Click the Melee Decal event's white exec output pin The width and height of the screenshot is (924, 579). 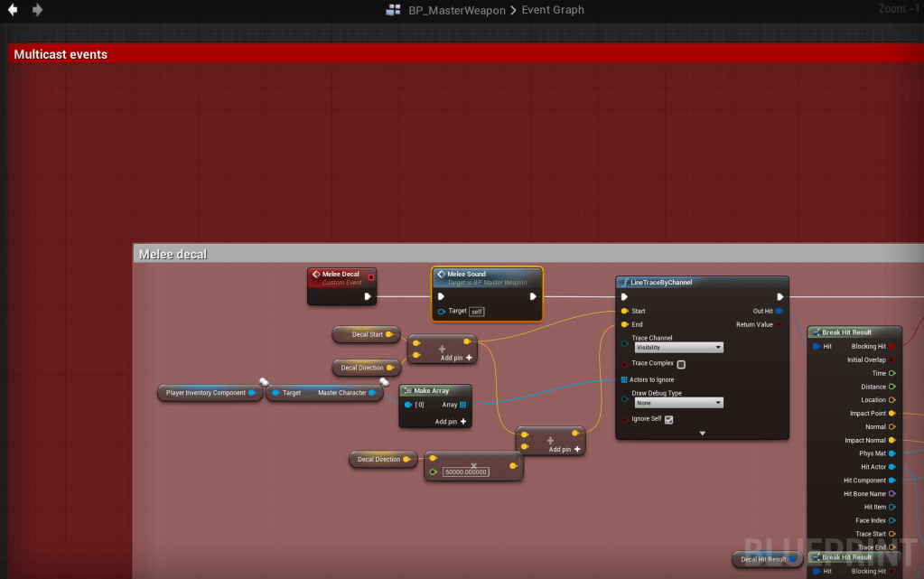tap(367, 295)
